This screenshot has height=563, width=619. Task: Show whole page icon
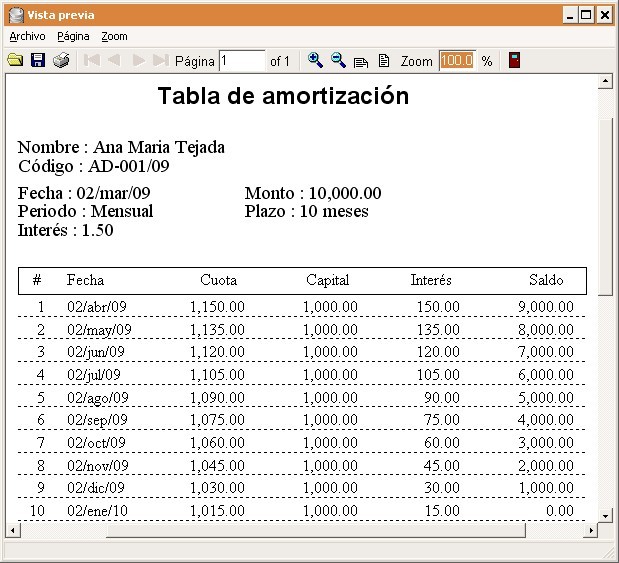click(x=384, y=61)
